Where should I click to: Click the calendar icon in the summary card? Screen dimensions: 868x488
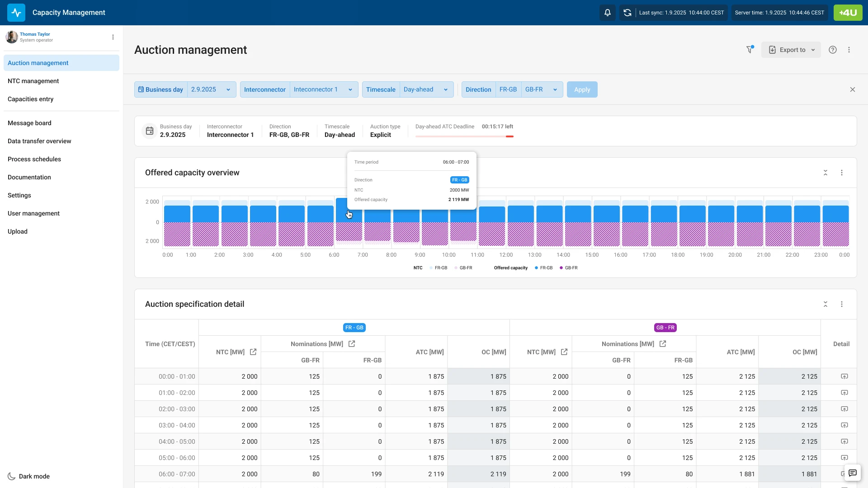point(150,131)
